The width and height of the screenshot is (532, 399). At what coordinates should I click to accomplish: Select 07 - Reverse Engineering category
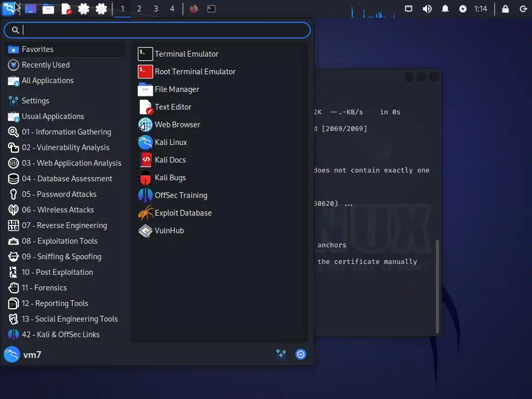(x=65, y=225)
